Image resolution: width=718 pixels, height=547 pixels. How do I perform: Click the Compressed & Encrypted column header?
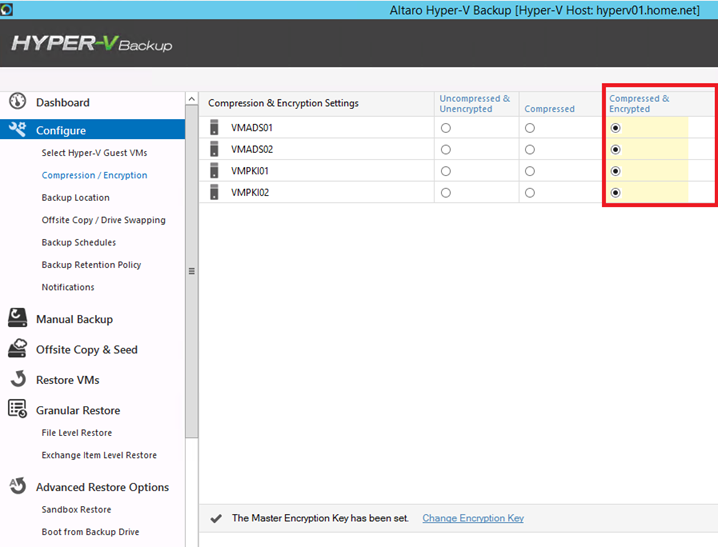(639, 104)
